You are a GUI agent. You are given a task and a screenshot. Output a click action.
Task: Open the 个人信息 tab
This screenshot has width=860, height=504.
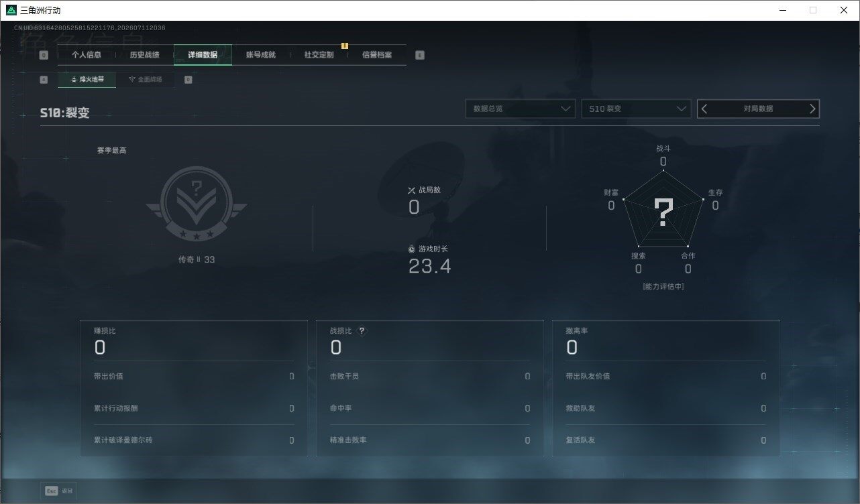[x=87, y=55]
